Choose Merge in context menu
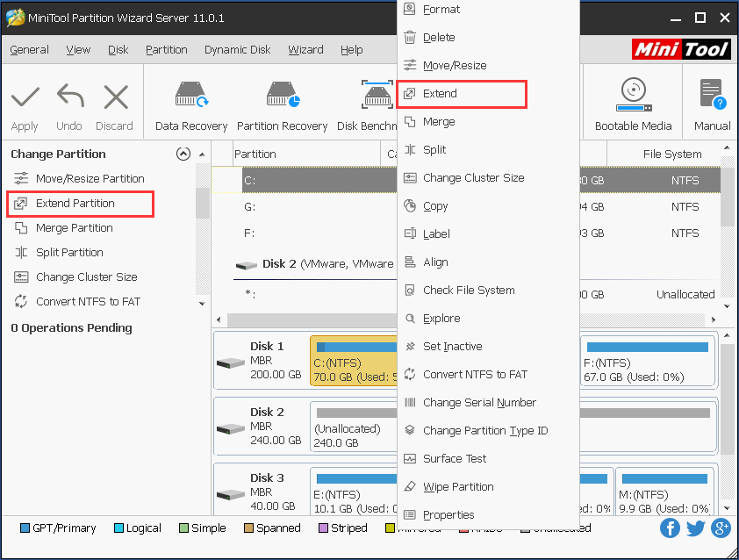The width and height of the screenshot is (739, 560). (x=488, y=122)
